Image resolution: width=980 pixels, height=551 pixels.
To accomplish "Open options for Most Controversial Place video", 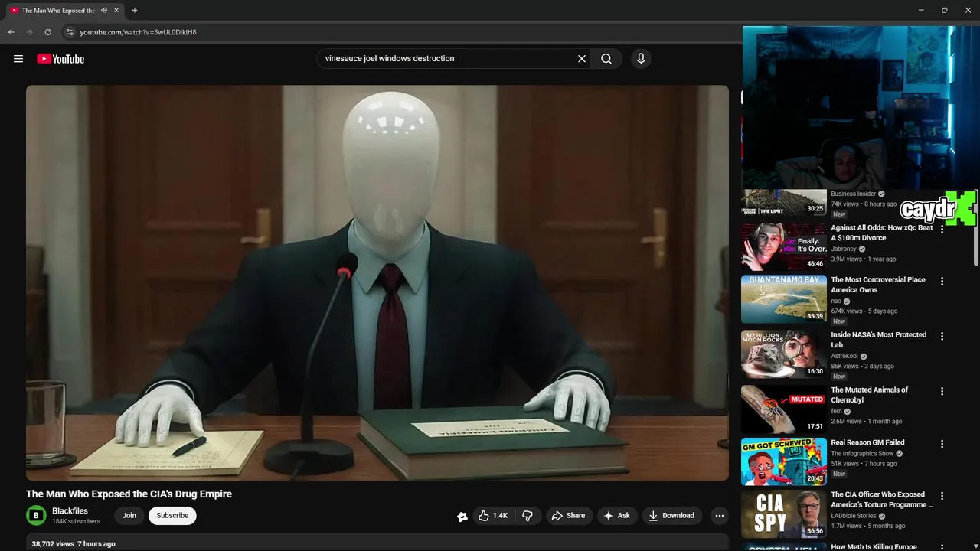I will [x=942, y=281].
